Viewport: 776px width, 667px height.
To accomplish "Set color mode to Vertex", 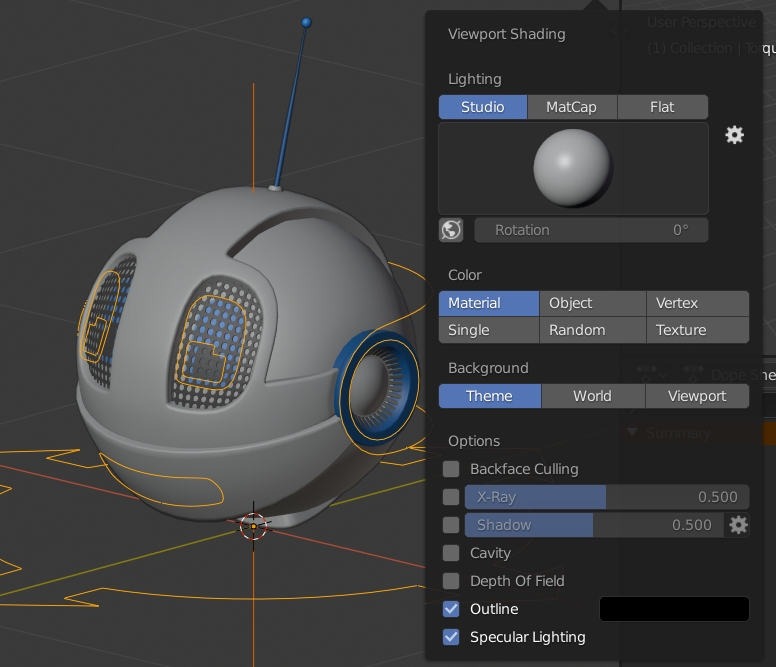I will tap(698, 303).
